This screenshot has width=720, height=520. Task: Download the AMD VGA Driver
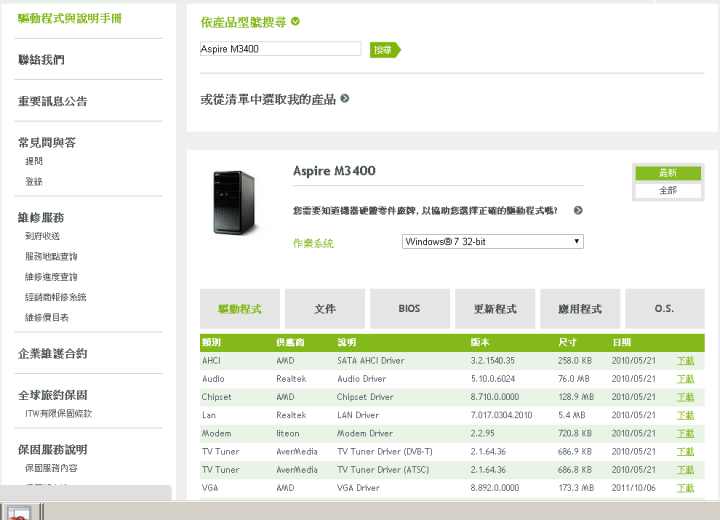tap(685, 488)
